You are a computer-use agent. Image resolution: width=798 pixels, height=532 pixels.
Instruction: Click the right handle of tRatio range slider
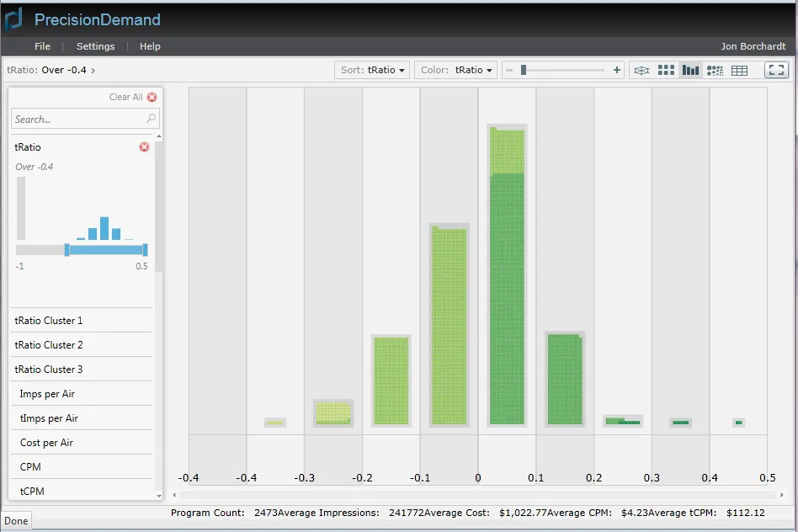tap(145, 249)
